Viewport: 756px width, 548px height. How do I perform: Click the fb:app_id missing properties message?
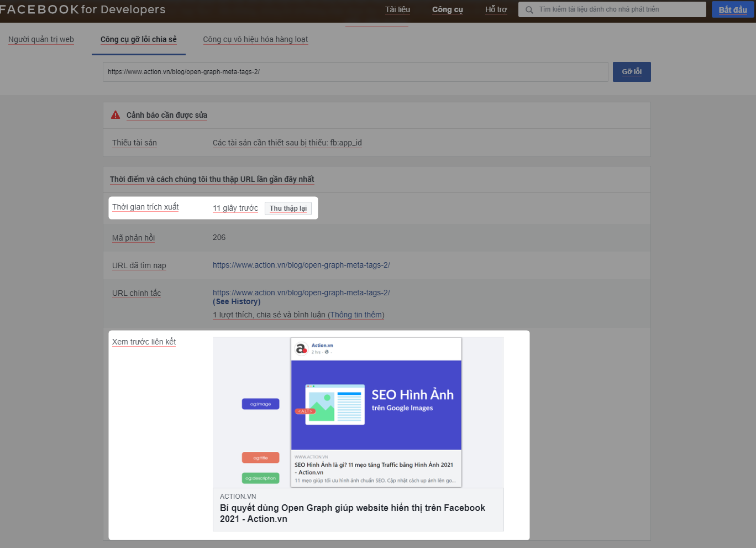point(287,143)
